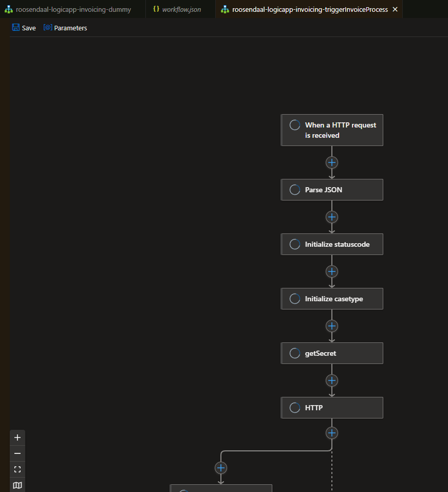Open the 'When a HTTP request is received' trigger
Viewport: 448px width, 492px height.
pos(331,130)
